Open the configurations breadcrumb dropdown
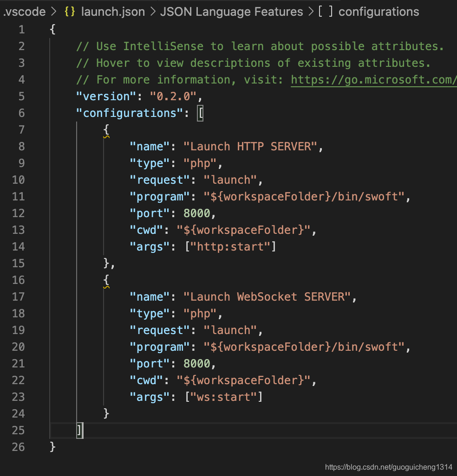This screenshot has width=457, height=476. pyautogui.click(x=379, y=12)
